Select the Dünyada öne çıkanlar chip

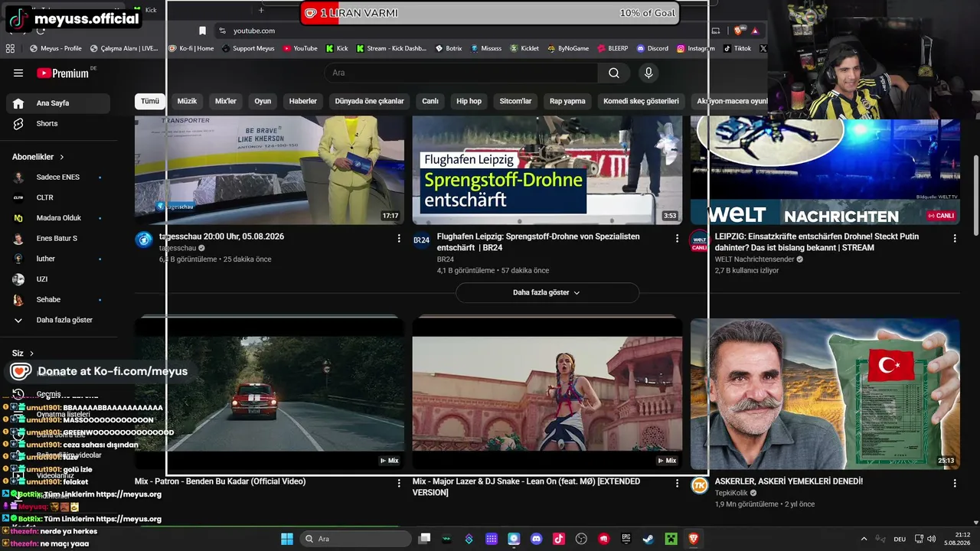tap(369, 101)
